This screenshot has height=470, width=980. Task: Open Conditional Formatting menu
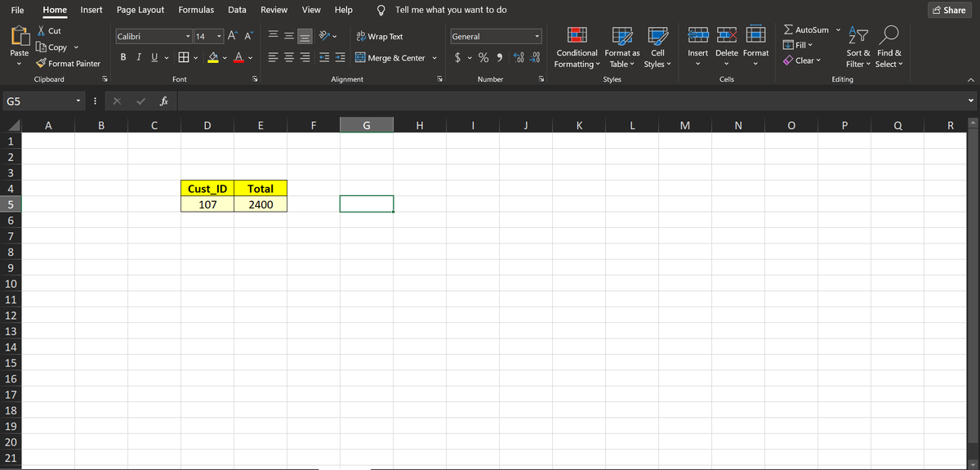coord(577,47)
